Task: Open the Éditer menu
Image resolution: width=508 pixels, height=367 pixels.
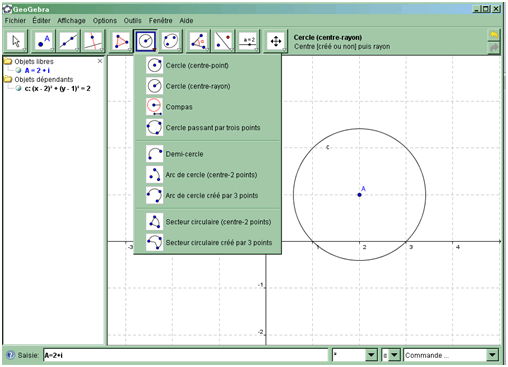Action: tap(41, 21)
